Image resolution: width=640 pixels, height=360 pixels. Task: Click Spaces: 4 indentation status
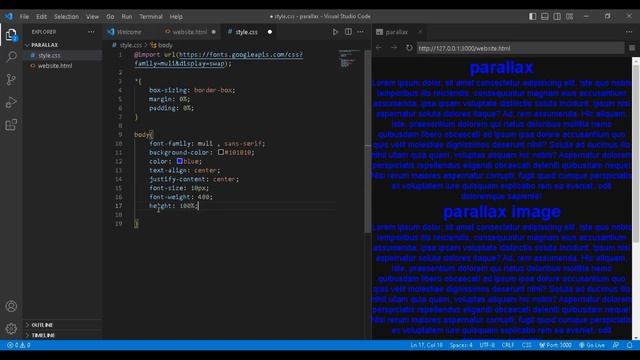click(x=461, y=345)
